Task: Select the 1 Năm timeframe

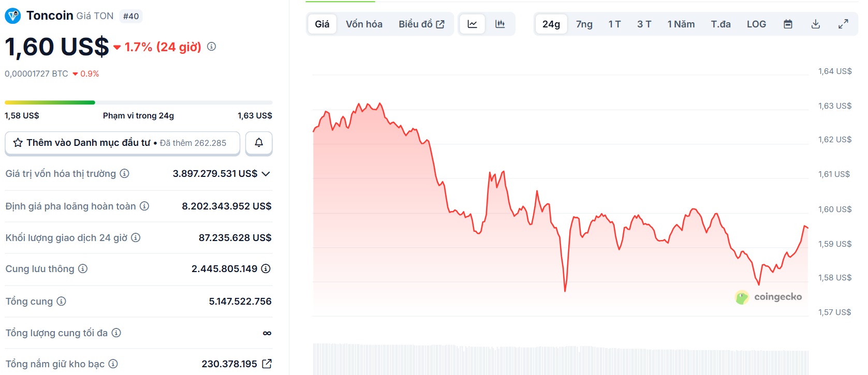Action: tap(681, 24)
